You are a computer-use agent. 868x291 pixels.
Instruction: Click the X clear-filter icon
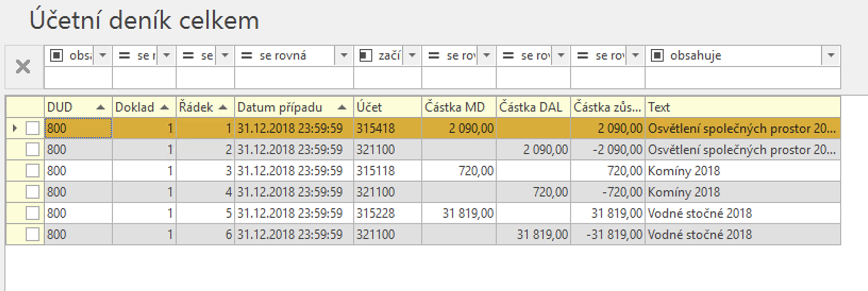pyautogui.click(x=23, y=67)
